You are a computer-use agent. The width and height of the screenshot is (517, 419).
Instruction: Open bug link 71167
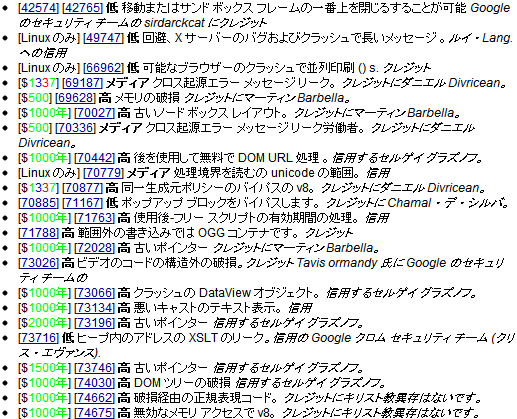click(82, 203)
